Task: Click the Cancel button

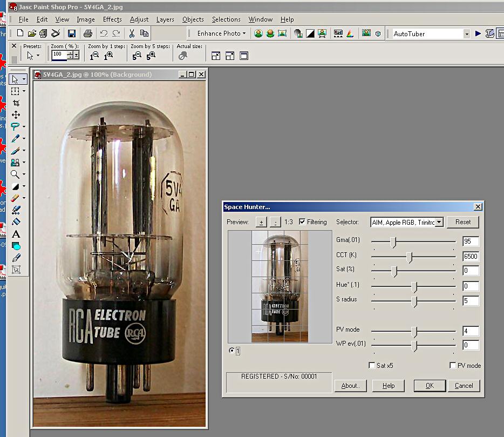Action: point(464,386)
